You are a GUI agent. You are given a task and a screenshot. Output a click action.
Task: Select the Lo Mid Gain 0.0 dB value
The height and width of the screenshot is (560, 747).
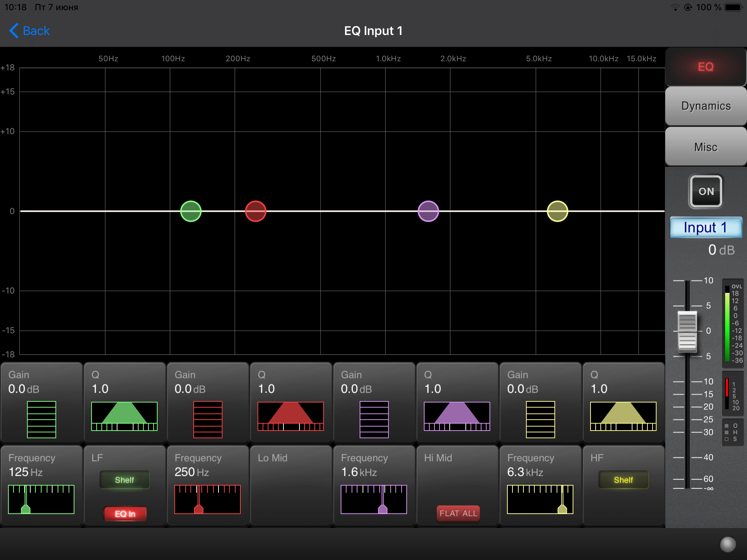click(x=190, y=389)
